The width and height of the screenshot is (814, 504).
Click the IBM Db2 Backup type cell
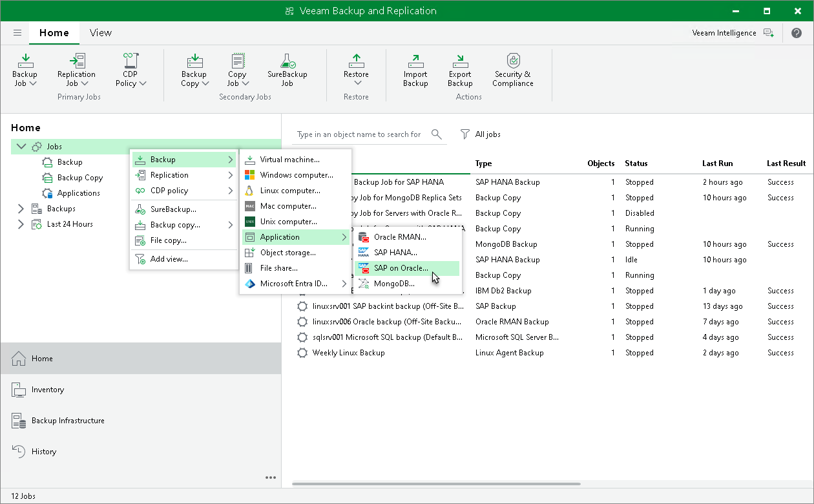click(503, 291)
